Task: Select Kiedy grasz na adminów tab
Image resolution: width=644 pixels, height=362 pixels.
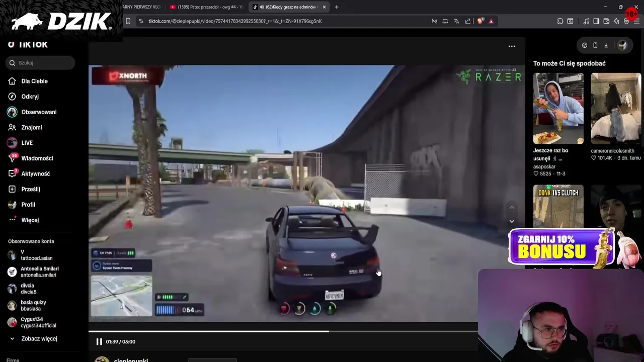Action: coord(287,7)
